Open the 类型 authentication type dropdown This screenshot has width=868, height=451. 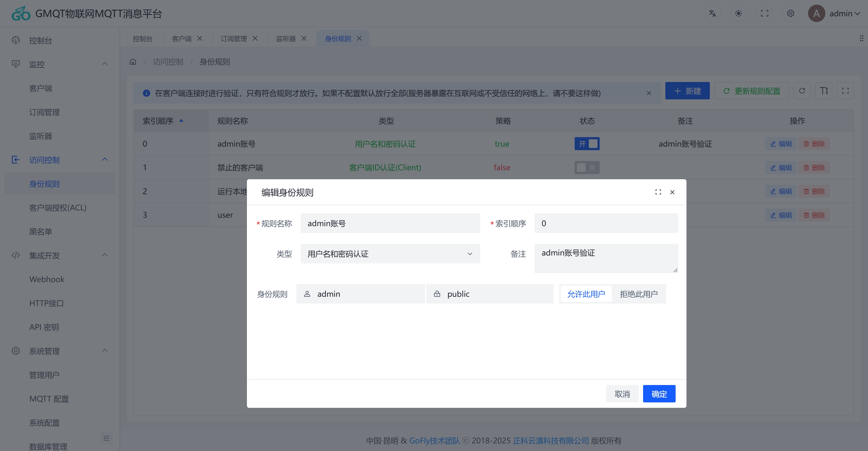point(390,254)
